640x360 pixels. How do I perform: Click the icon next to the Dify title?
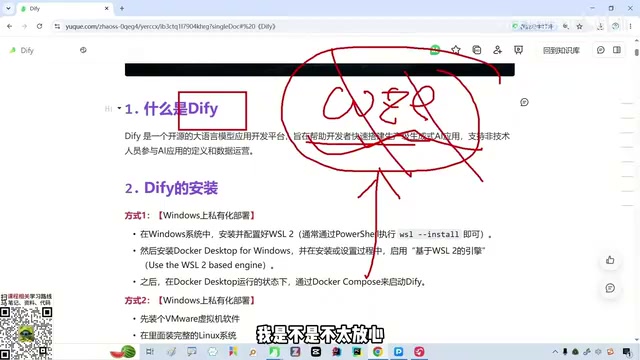point(83,50)
